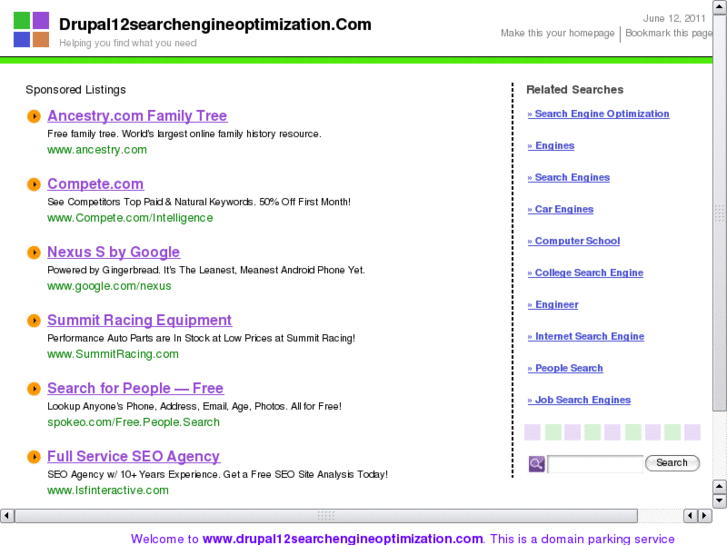727x545 pixels.
Task: Select Search Engines related search
Action: pyautogui.click(x=569, y=177)
